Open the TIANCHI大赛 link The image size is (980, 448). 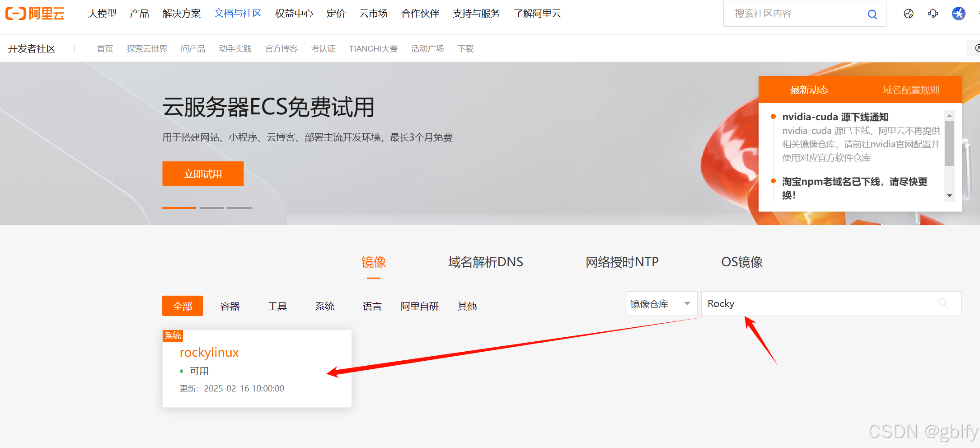[x=373, y=48]
